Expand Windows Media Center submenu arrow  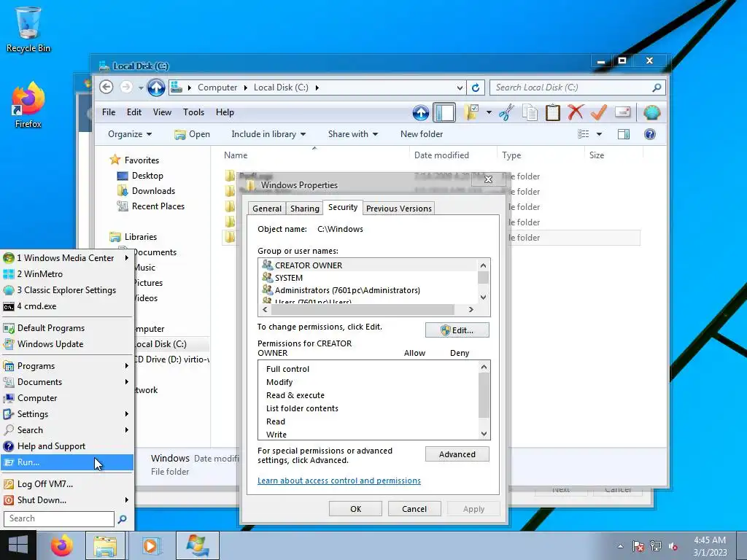click(127, 257)
